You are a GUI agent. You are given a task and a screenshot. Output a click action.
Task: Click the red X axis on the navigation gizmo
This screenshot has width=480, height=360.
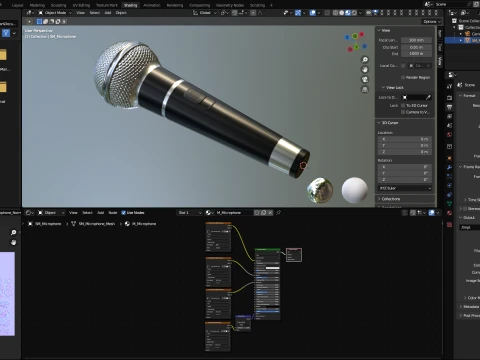(x=362, y=34)
